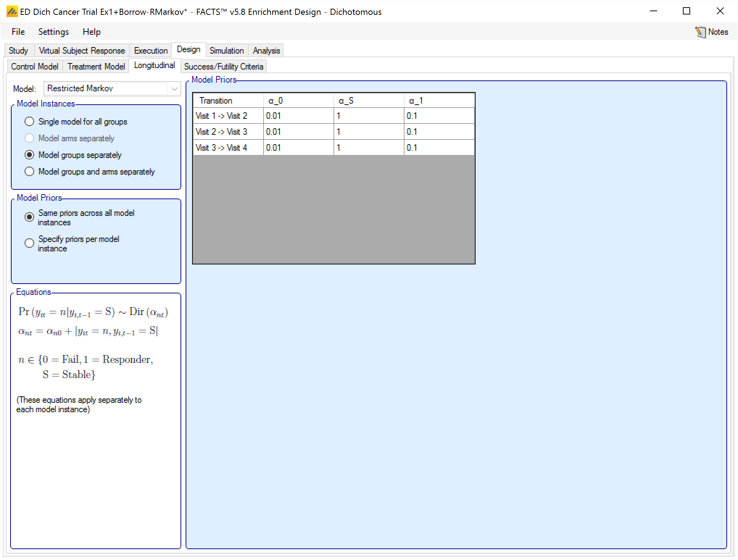
Task: Edit α_1 cell for Visit 3 -> Visit 4
Action: (439, 148)
